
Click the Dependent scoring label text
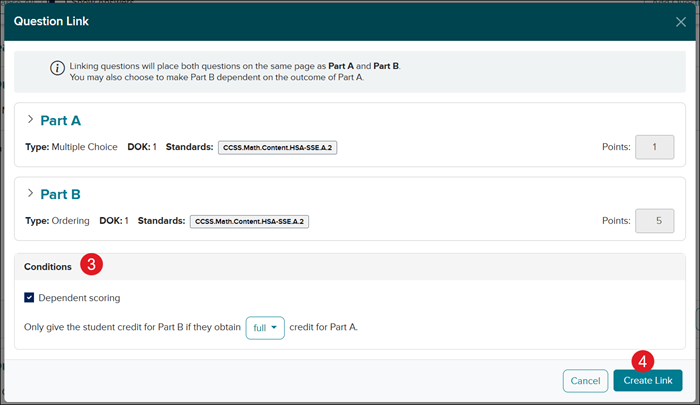coord(79,298)
